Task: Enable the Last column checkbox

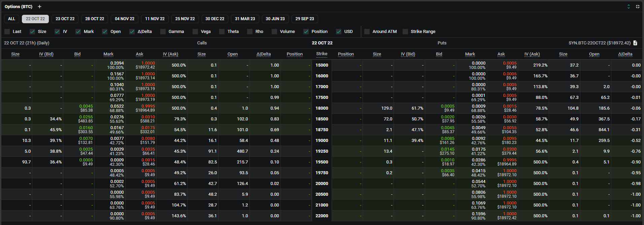Action: (7, 32)
